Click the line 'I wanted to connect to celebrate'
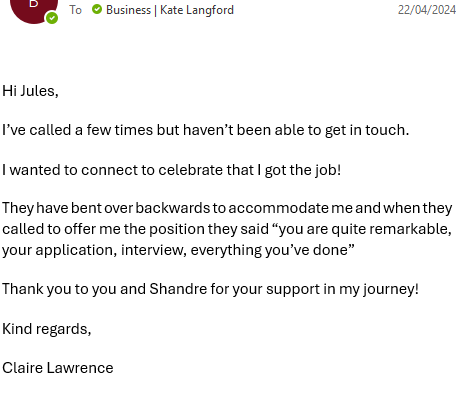The height and width of the screenshot is (403, 461). click(x=171, y=170)
